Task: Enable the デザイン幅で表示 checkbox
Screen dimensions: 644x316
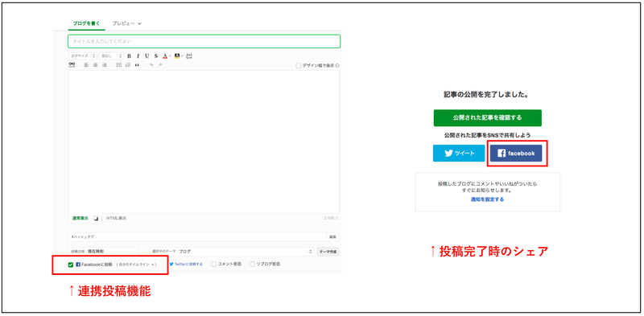Action: pos(299,65)
